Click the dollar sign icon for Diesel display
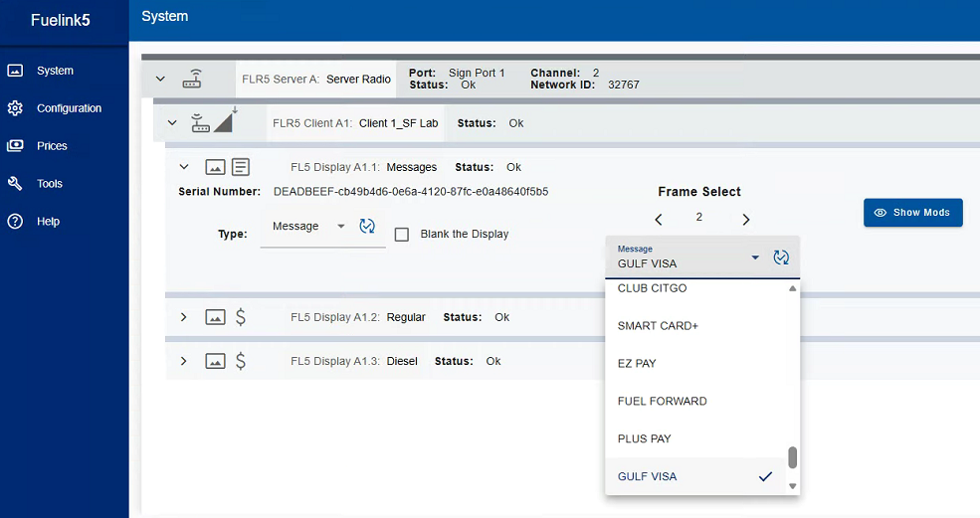Viewport: 980px width, 518px height. (241, 361)
